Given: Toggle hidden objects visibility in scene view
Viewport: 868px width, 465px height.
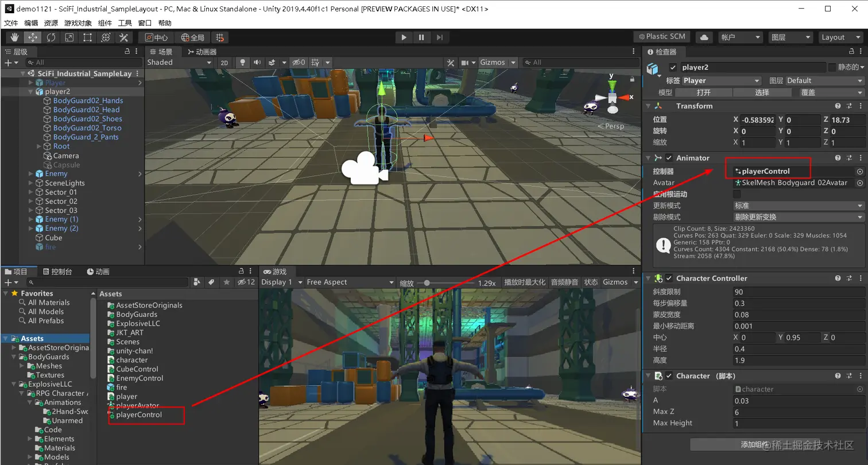Looking at the screenshot, I should tap(299, 63).
